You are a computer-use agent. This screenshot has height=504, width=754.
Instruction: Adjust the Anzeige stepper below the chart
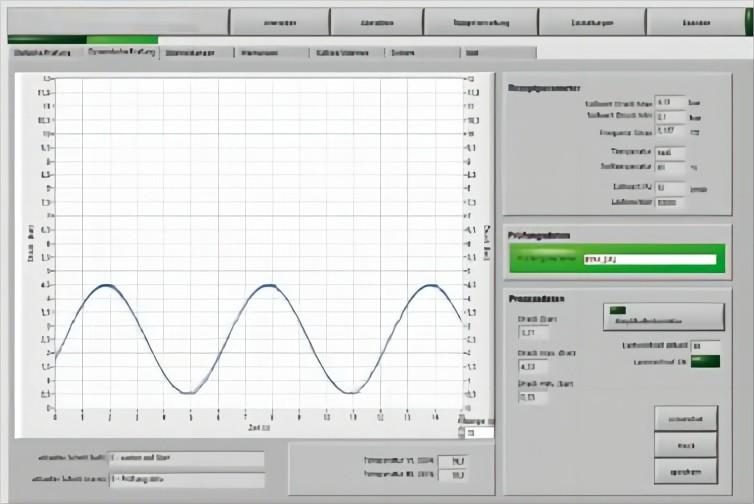click(462, 433)
